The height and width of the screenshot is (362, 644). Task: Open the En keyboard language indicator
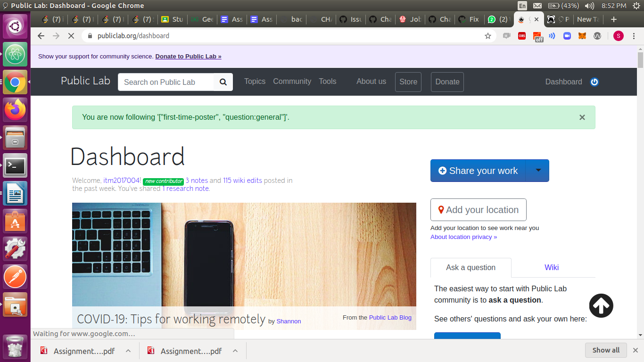coord(522,6)
